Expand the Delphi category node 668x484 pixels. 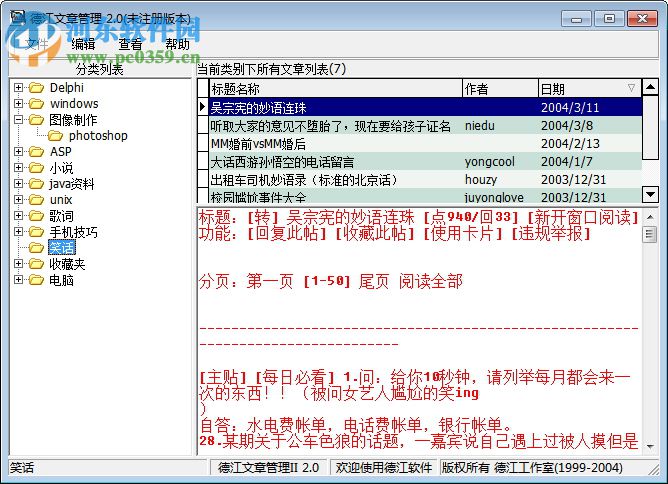click(x=18, y=87)
